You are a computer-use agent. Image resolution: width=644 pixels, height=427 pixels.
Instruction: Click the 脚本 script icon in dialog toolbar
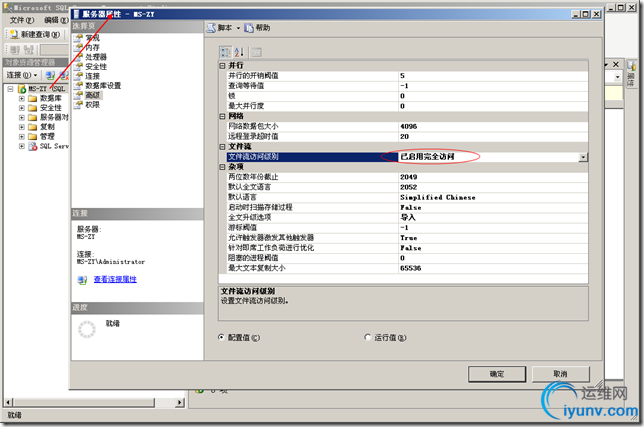[211, 28]
